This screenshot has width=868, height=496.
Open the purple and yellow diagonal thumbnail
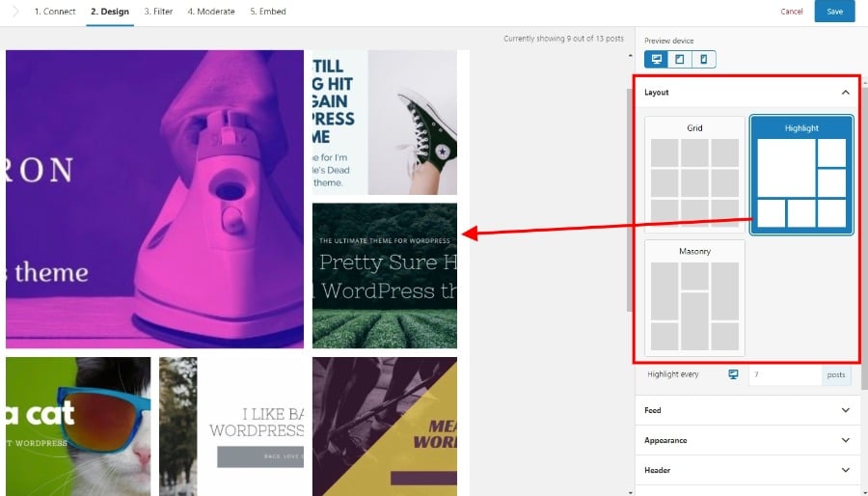pos(385,427)
